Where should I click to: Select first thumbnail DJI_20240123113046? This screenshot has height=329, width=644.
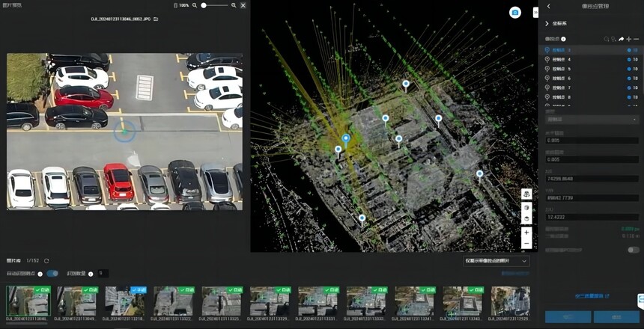(28, 301)
